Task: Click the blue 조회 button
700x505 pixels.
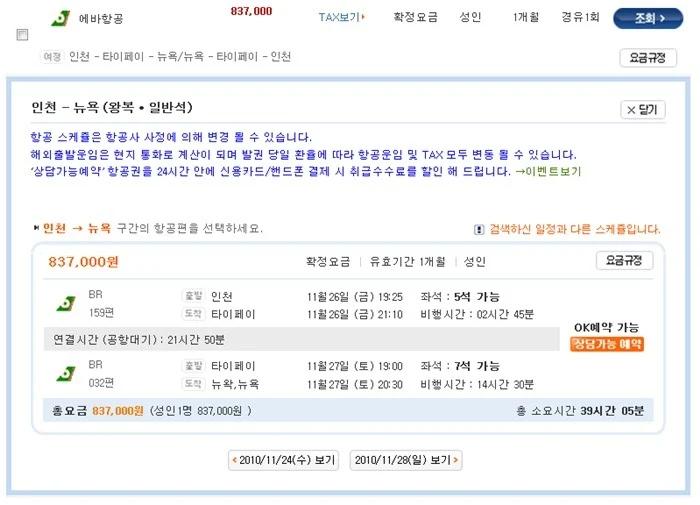Action: 648,18
